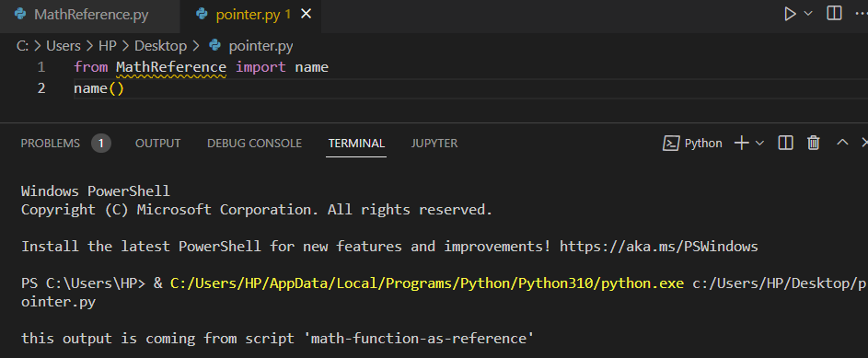Click line number 1 in the gutter
The width and height of the screenshot is (868, 358).
click(41, 67)
